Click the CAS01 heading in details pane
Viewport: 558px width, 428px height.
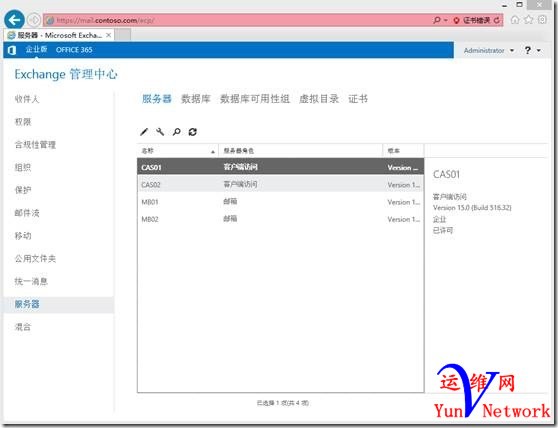click(446, 174)
